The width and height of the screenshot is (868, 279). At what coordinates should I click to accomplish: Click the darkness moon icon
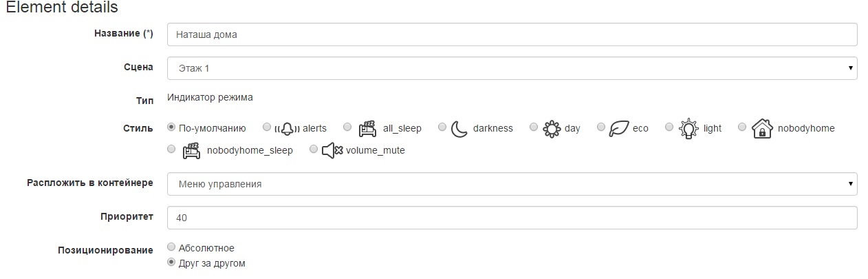click(x=459, y=128)
